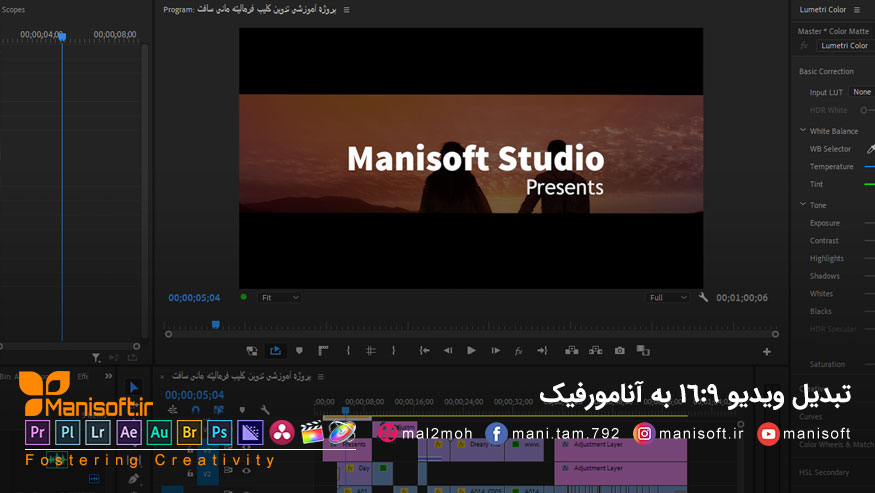
Task: Select the Selection arrow tool
Action: (133, 386)
